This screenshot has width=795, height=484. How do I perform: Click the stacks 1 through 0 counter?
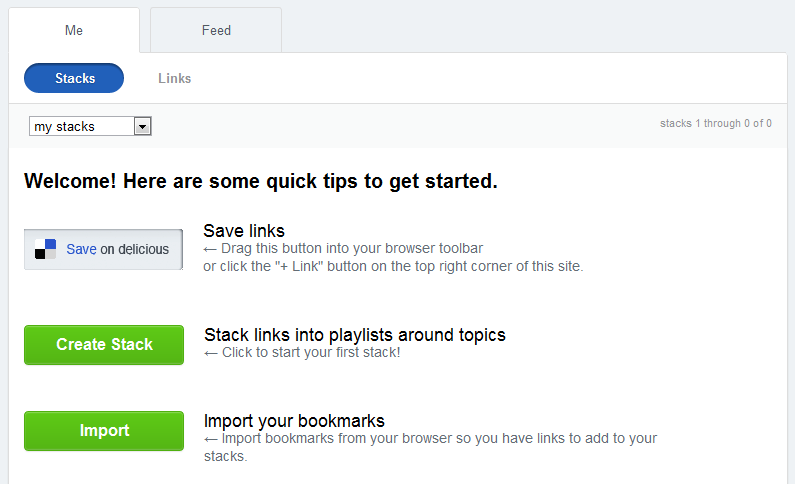716,124
